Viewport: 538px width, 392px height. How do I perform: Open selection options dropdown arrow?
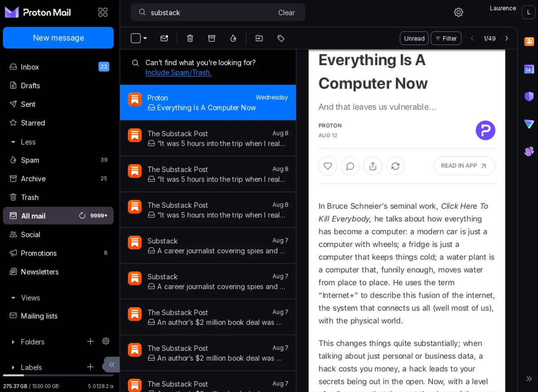point(145,38)
